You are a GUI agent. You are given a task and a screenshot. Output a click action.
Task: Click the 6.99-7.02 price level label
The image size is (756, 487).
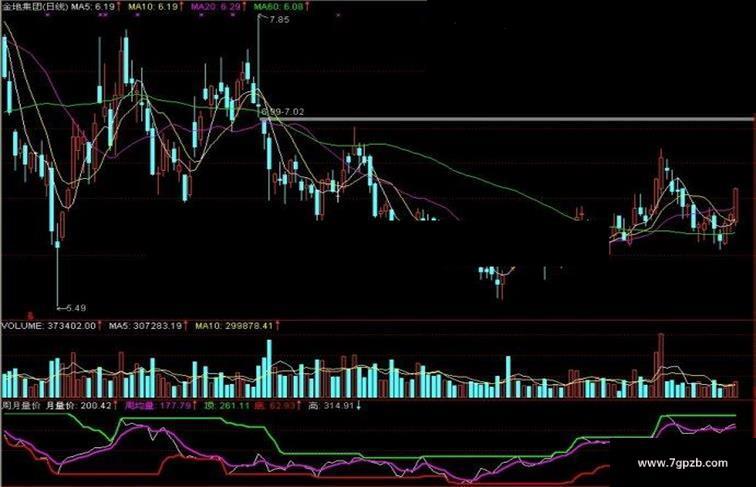pos(282,112)
